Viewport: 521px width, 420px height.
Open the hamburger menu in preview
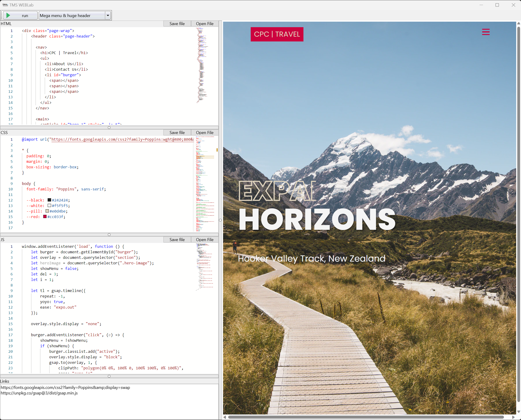click(x=486, y=32)
